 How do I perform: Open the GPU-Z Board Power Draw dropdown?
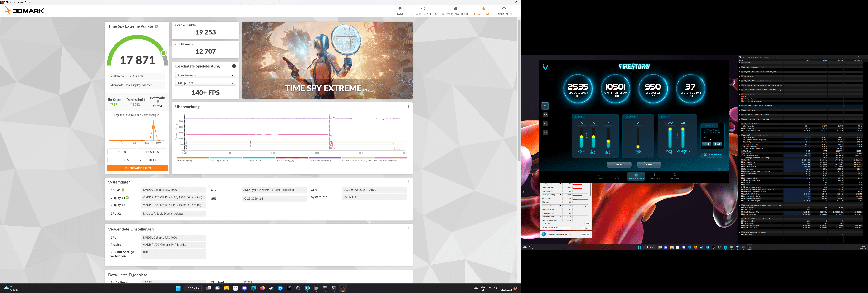(560, 217)
